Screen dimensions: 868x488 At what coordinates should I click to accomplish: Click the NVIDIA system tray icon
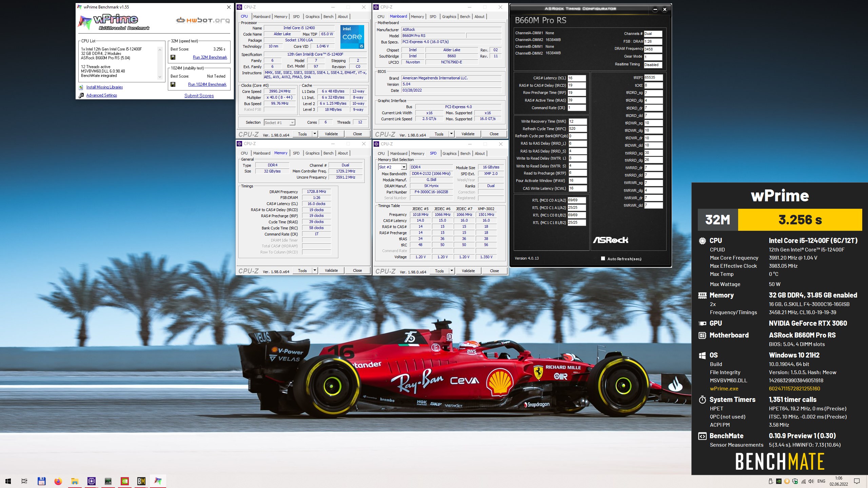(x=779, y=481)
